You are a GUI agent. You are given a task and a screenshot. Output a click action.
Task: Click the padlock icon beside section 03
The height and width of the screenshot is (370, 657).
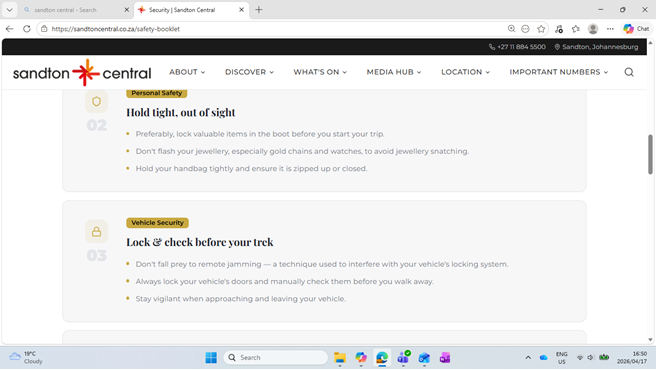tap(96, 231)
